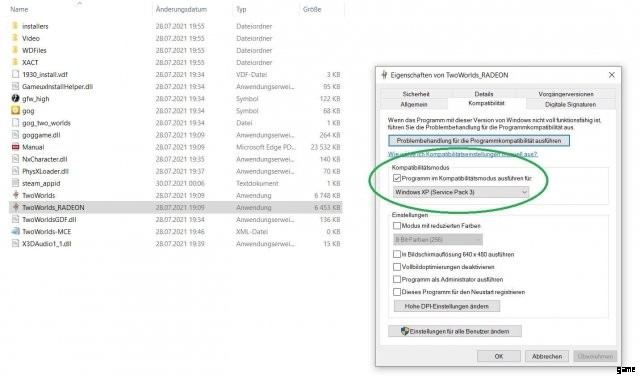Enable Dieses Programm für den Neustart registrieren
This screenshot has width=640, height=376.
397,292
